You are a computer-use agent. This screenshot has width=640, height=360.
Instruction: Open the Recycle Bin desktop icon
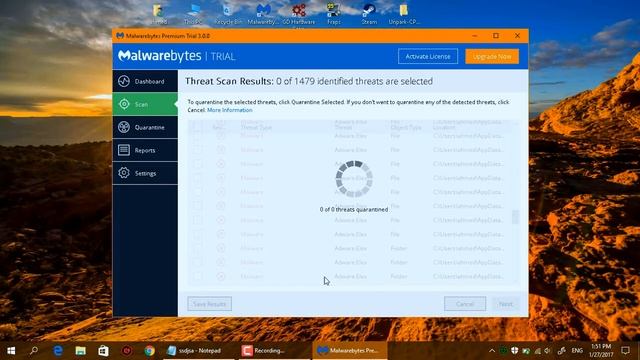(228, 14)
